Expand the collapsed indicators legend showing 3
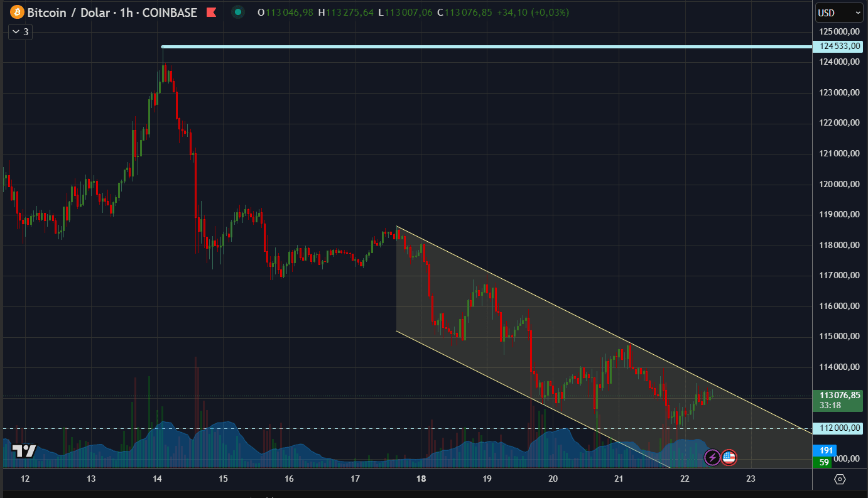The image size is (868, 498). click(x=20, y=32)
